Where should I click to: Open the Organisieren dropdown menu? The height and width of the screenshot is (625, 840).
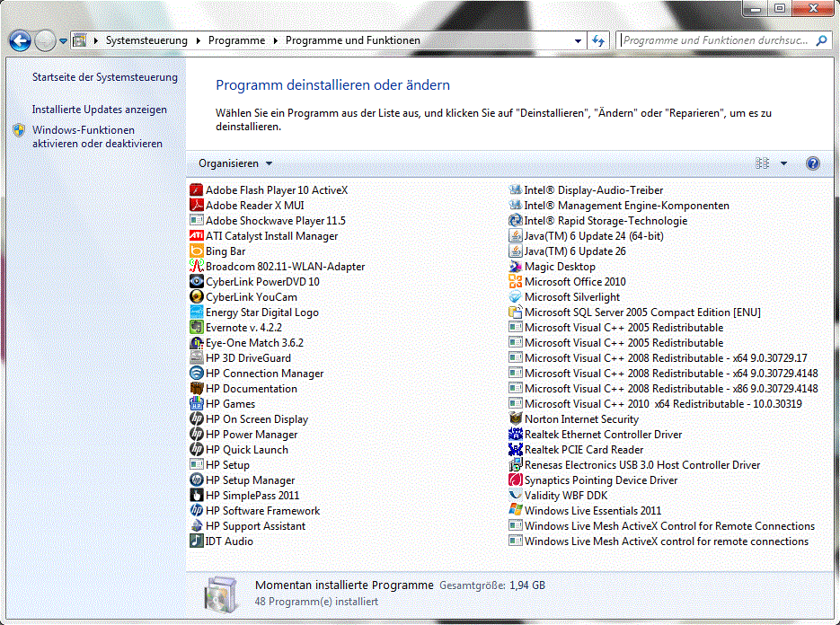click(x=235, y=163)
